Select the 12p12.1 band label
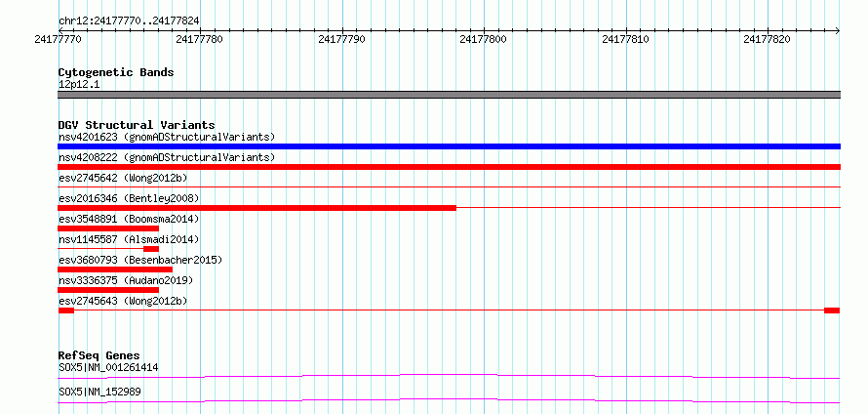Image resolution: width=868 pixels, height=414 pixels. coord(79,85)
